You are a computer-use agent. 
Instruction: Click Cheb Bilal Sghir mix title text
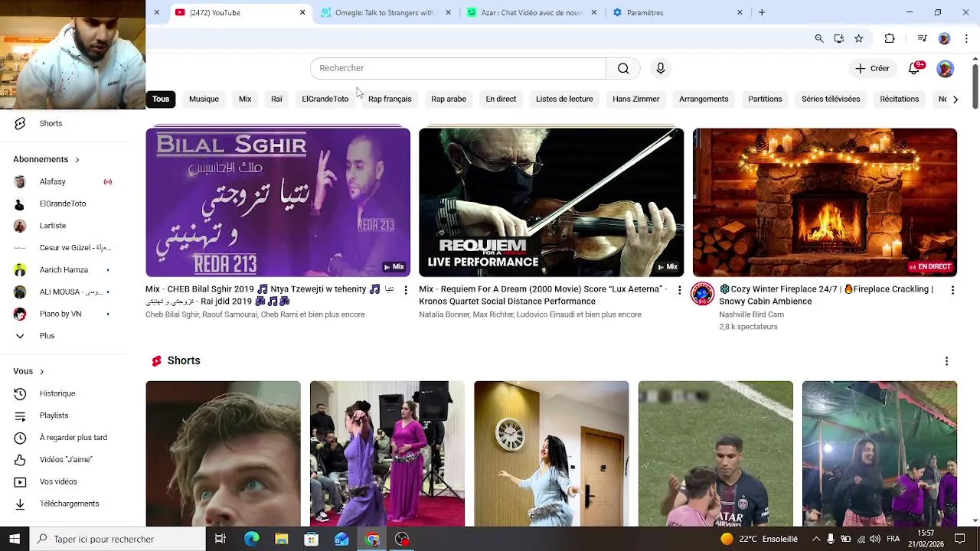269,295
